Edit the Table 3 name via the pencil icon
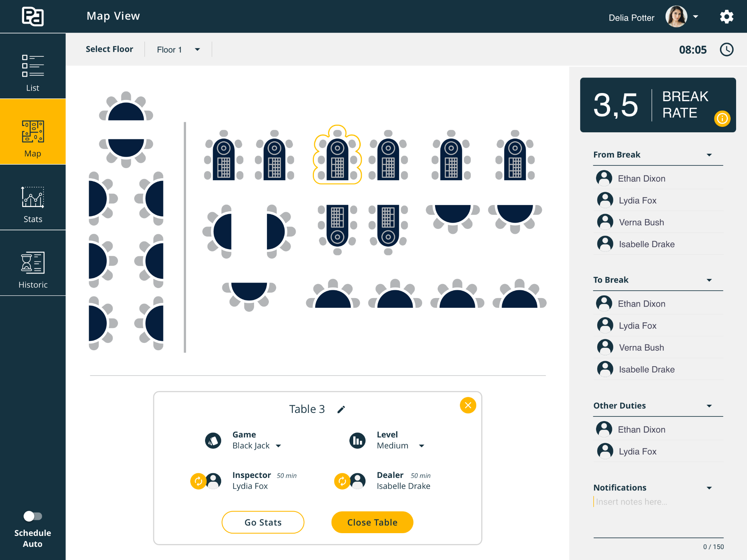 click(x=341, y=409)
